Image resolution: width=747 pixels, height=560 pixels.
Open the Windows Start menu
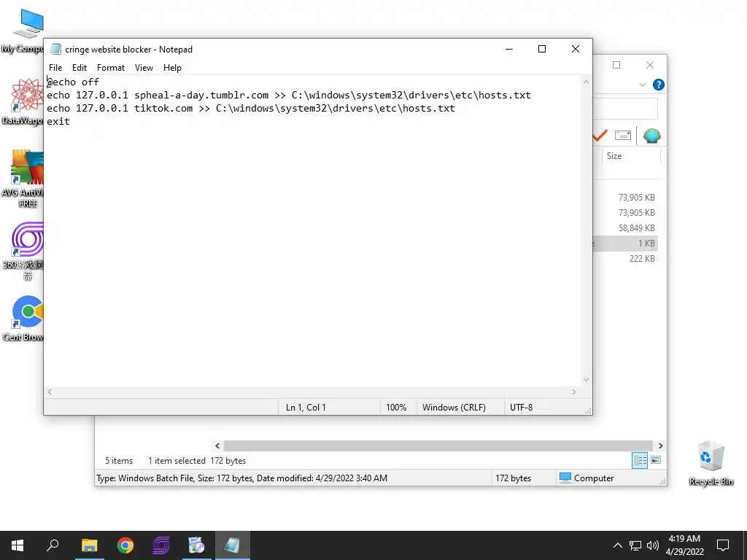click(18, 545)
